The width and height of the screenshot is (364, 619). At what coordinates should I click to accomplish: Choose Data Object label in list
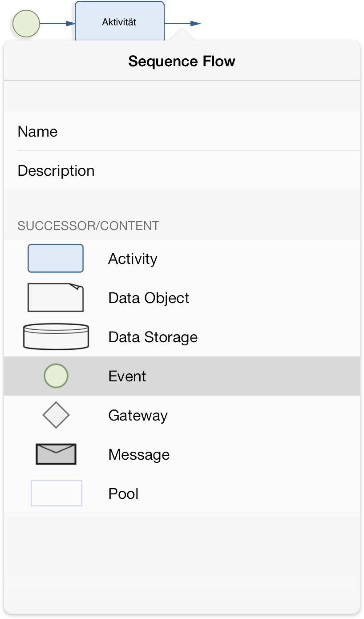149,298
